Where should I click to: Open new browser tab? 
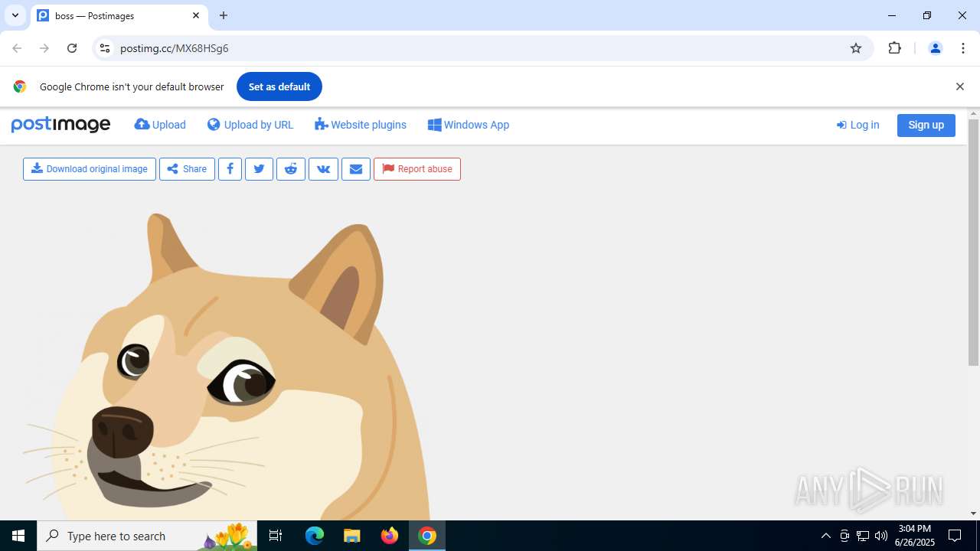224,15
